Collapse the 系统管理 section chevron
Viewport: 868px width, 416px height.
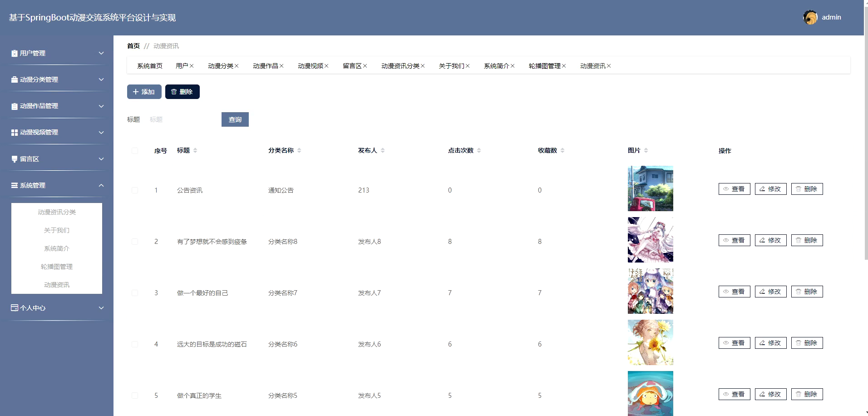coord(102,185)
